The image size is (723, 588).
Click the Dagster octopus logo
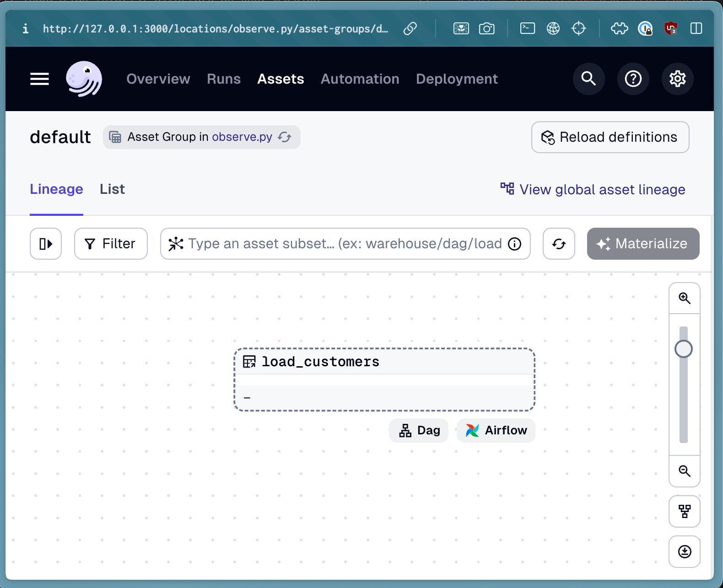pyautogui.click(x=84, y=79)
